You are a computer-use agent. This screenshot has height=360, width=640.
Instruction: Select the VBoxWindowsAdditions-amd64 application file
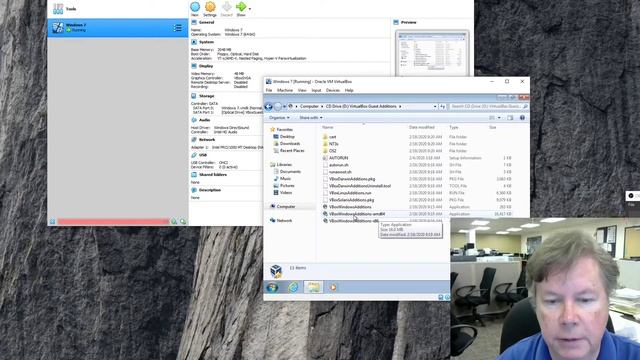click(x=357, y=214)
